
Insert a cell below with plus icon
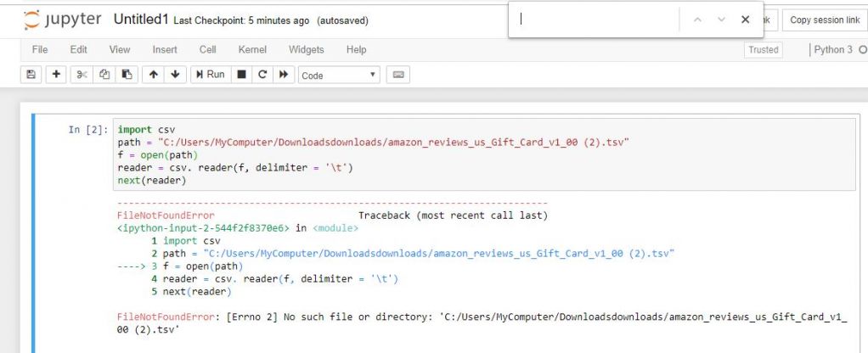coord(56,75)
